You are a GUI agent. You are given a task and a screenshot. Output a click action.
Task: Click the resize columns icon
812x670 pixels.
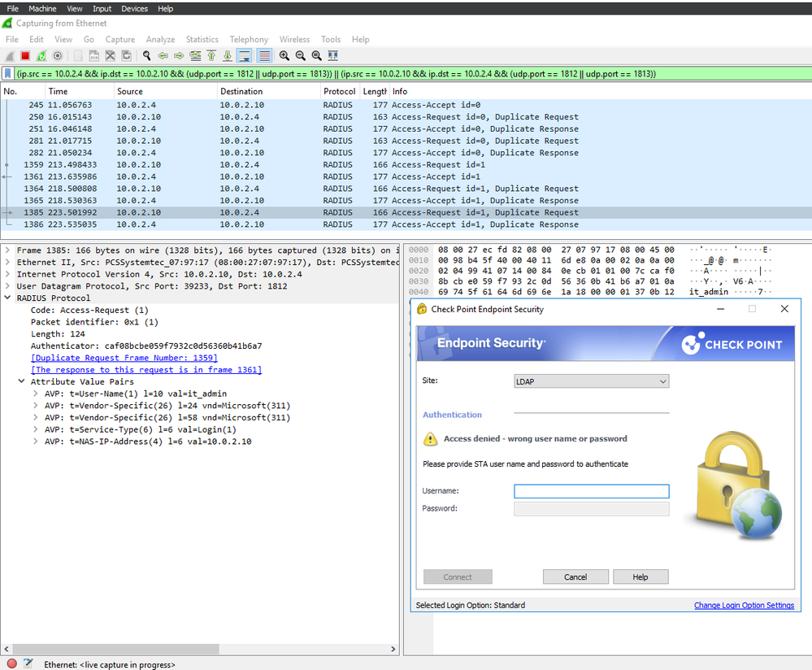(x=333, y=56)
